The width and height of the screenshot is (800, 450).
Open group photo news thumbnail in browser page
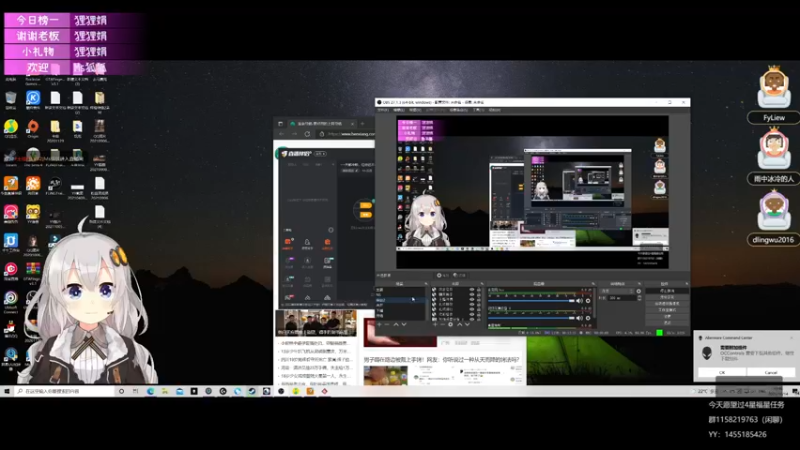(316, 322)
